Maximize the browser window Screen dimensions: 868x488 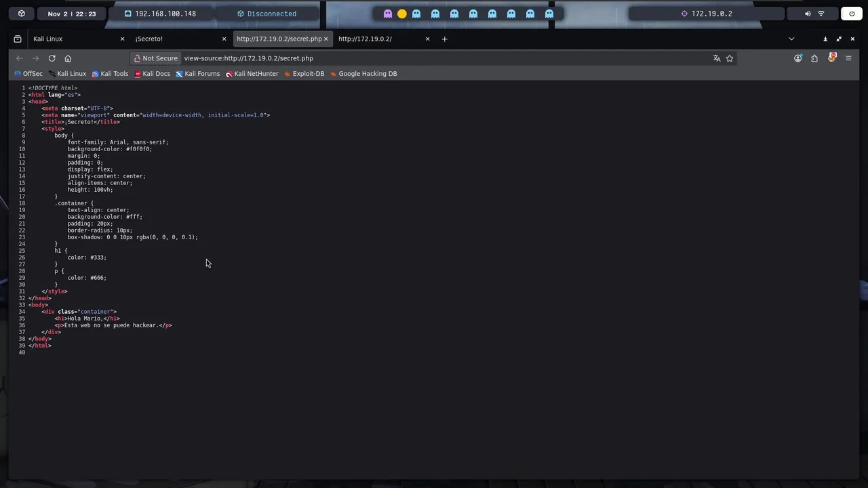point(839,39)
